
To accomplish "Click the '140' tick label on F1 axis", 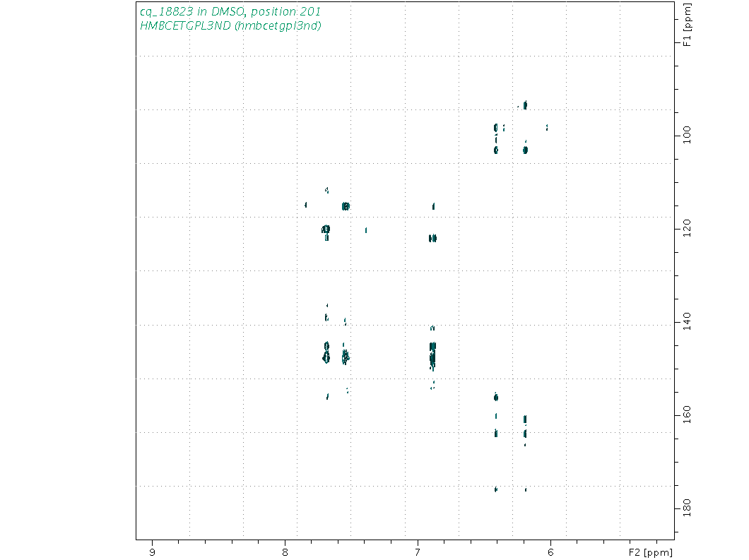I will (687, 322).
